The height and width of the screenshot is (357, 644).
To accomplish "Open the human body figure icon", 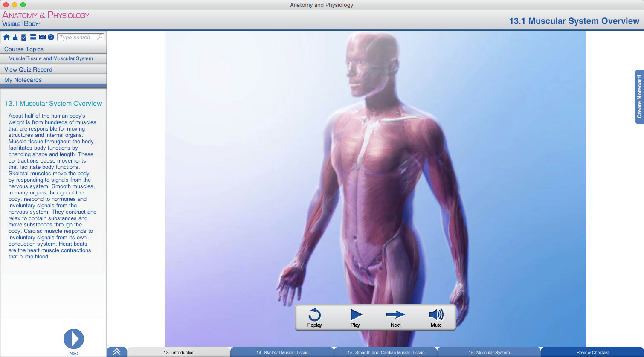I will [x=15, y=38].
